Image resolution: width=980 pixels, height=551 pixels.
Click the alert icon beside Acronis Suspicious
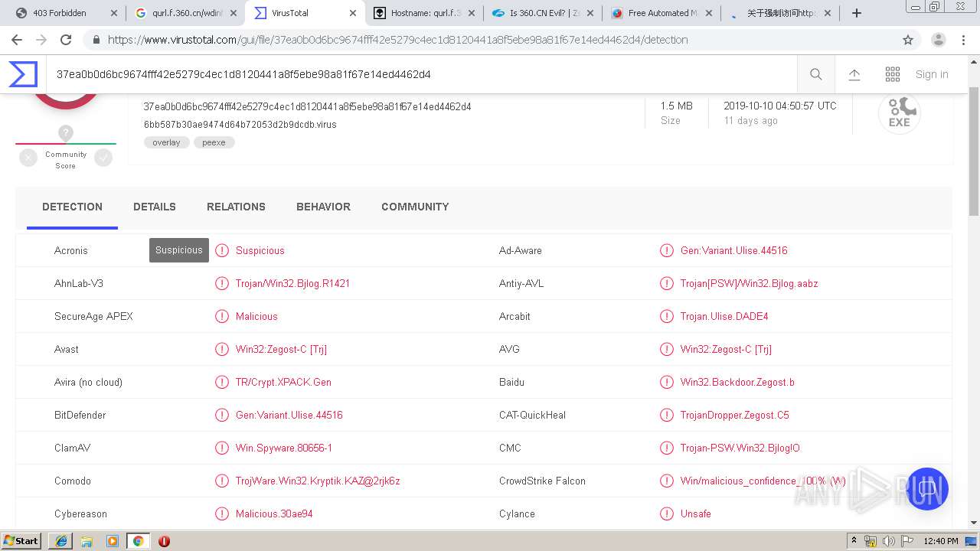222,250
